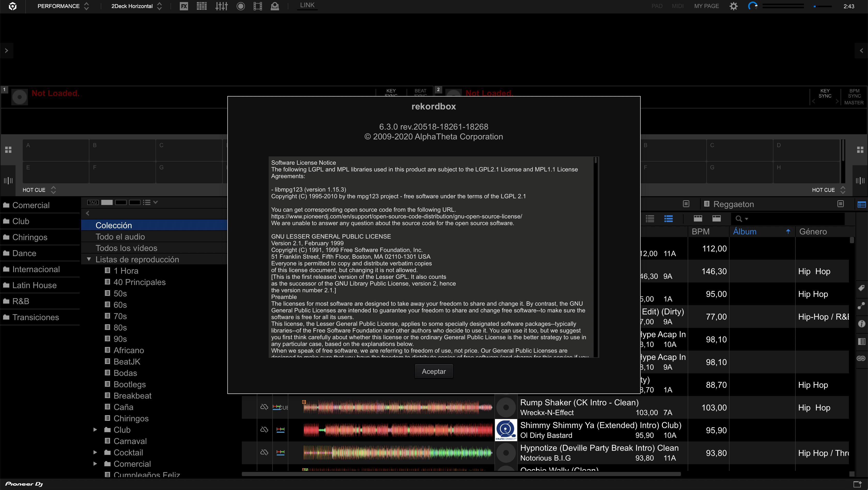Open the search filter dropdown arrow
This screenshot has height=490, width=868.
[x=746, y=219]
